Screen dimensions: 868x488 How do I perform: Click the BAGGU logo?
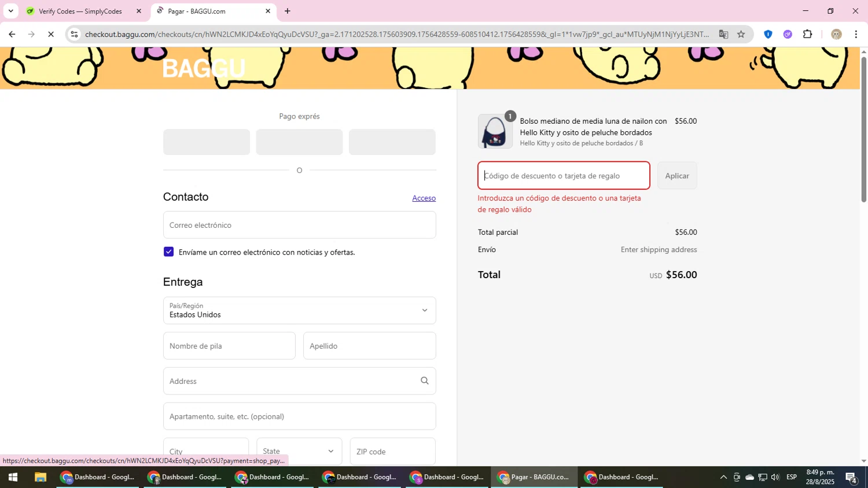[204, 68]
